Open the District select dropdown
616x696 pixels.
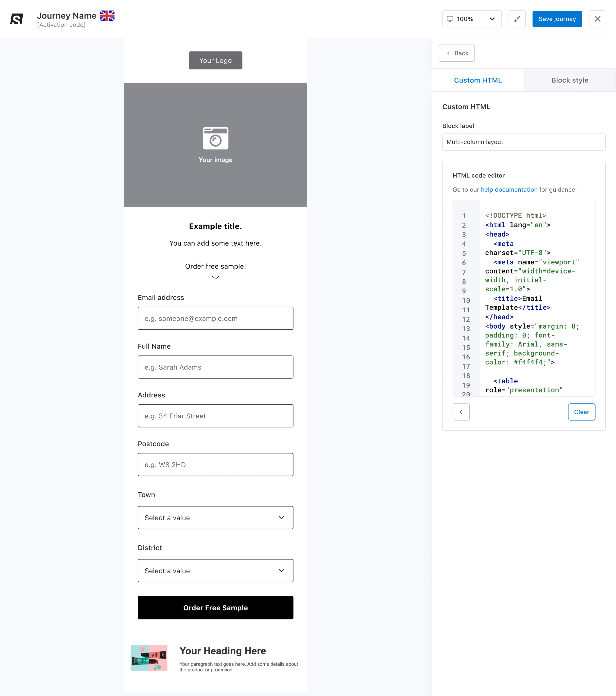[216, 571]
